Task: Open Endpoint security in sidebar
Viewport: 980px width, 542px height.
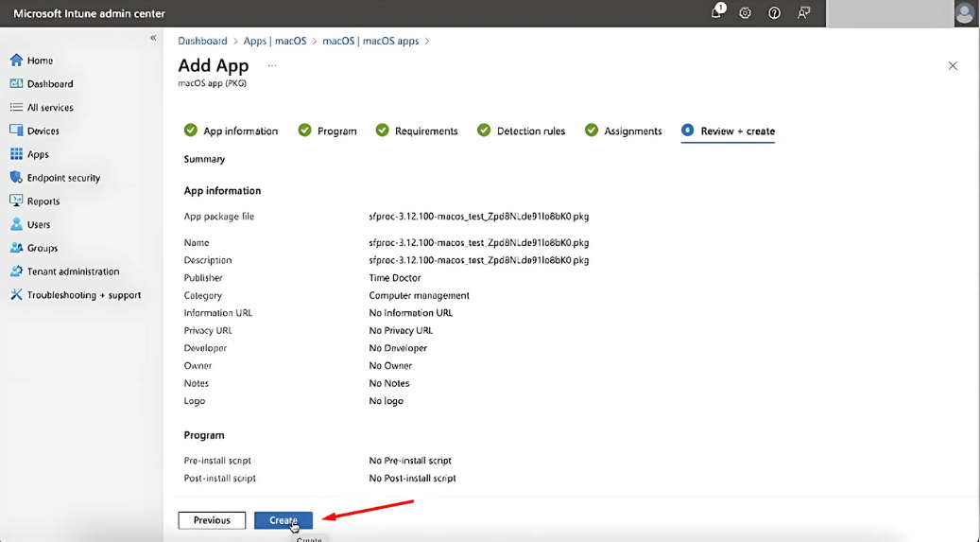Action: click(55, 178)
